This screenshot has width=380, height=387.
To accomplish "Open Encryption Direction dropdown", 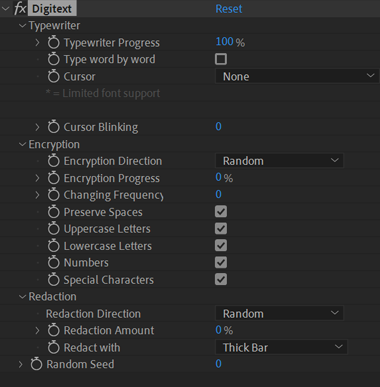I will coord(279,161).
